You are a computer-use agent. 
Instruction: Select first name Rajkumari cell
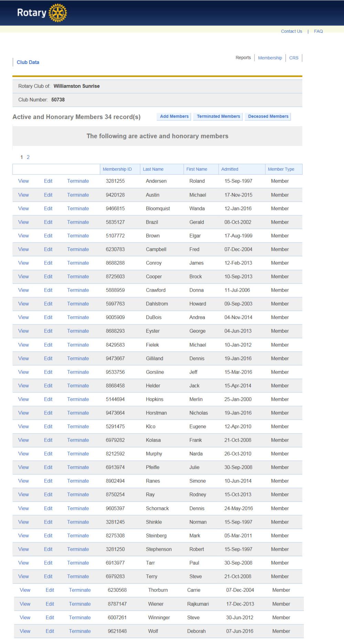198,604
